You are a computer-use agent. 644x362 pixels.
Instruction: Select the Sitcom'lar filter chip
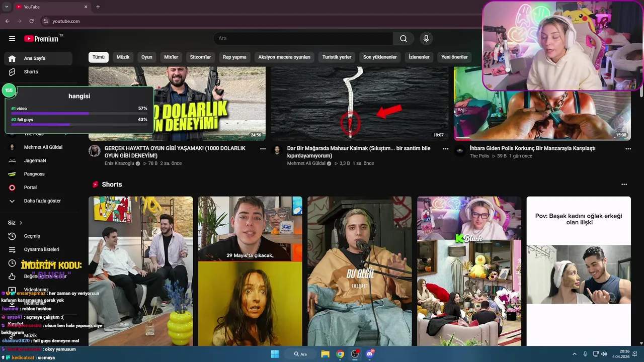200,57
